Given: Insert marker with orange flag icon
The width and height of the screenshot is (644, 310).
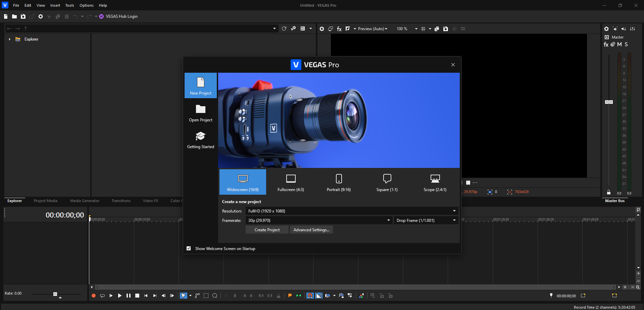Looking at the screenshot, I should [x=290, y=296].
